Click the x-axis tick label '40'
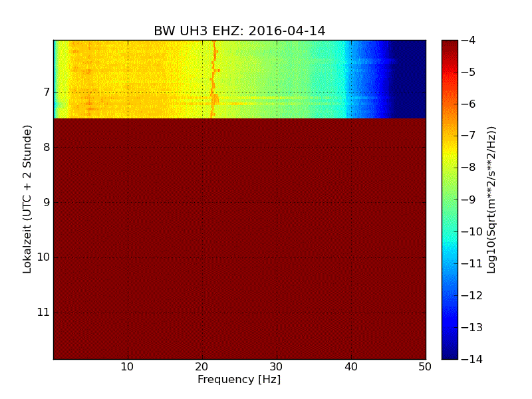The image size is (532, 399). [x=351, y=367]
